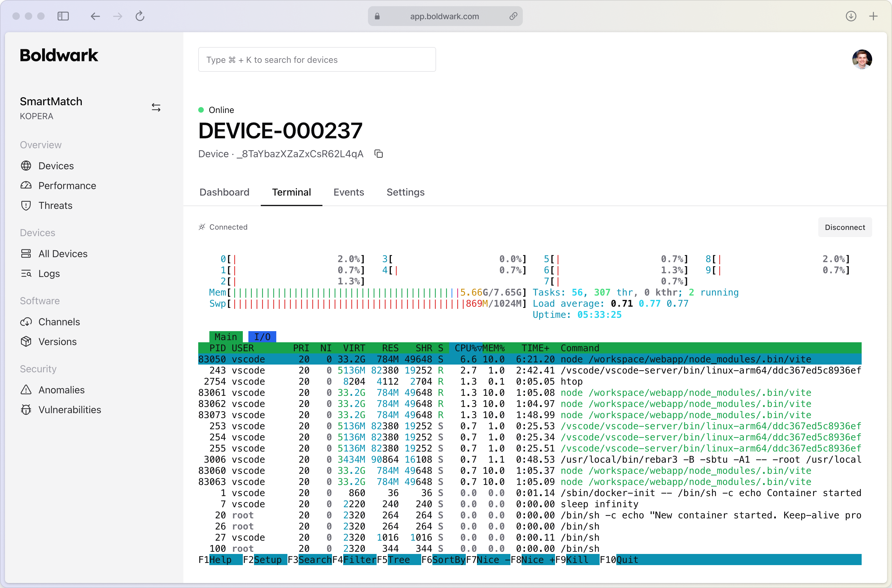Click the Vulnerabilities bug icon
This screenshot has height=588, width=892.
point(26,410)
